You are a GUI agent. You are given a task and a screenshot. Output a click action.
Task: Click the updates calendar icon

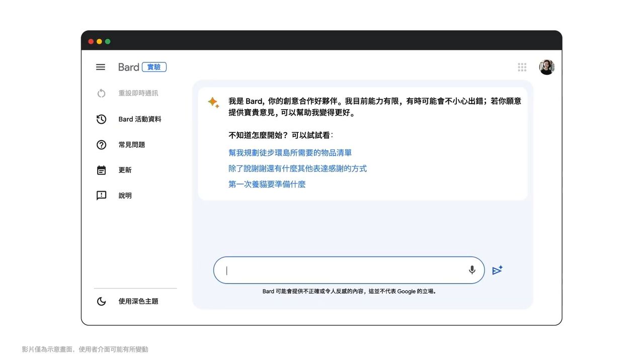pos(101,170)
